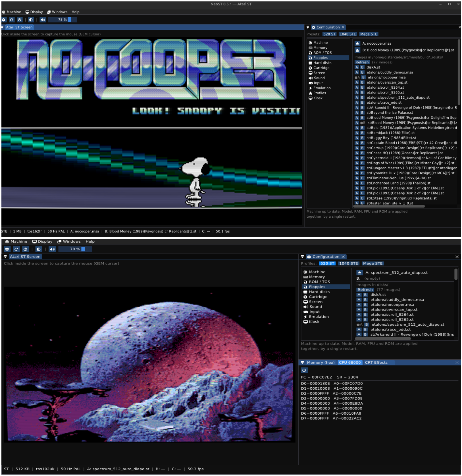Click the 78 % volume slider in lower window
Viewport: 462px width, 476px height.
[75, 249]
